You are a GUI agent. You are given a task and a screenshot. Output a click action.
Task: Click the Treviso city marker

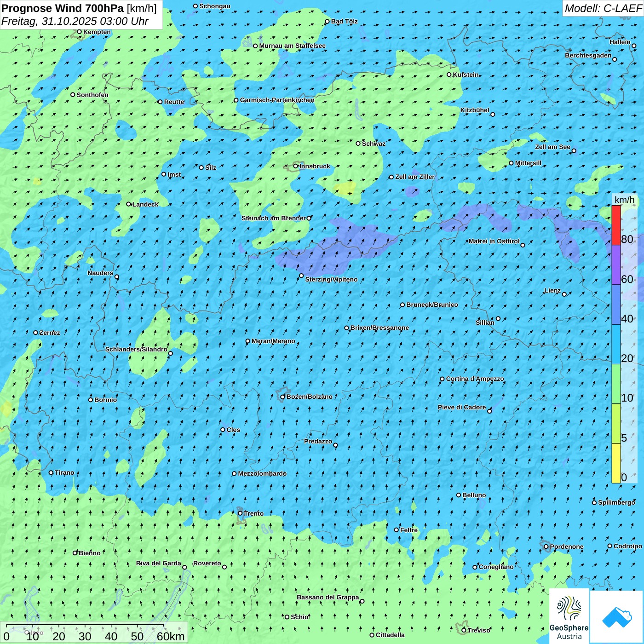(x=464, y=630)
